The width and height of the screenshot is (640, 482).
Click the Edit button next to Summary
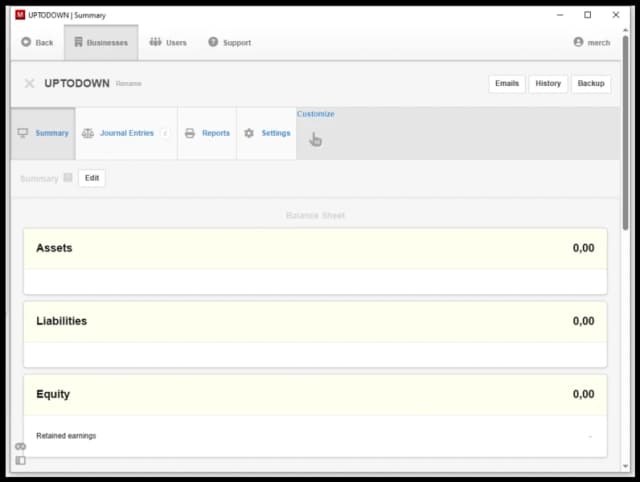[92, 178]
